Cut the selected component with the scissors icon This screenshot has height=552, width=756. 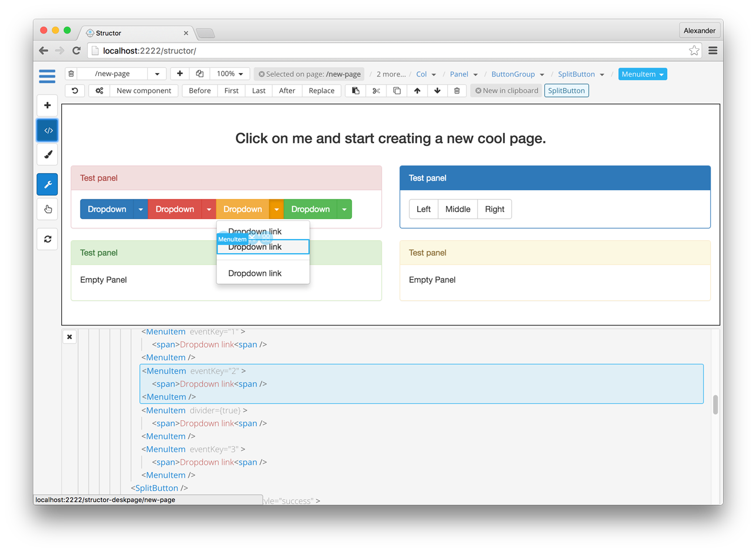coord(376,91)
